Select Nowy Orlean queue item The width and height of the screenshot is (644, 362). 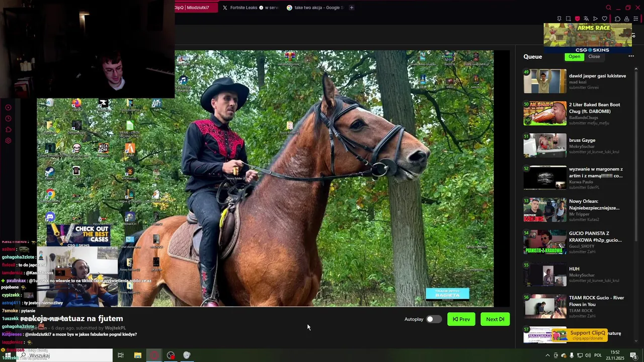click(576, 210)
